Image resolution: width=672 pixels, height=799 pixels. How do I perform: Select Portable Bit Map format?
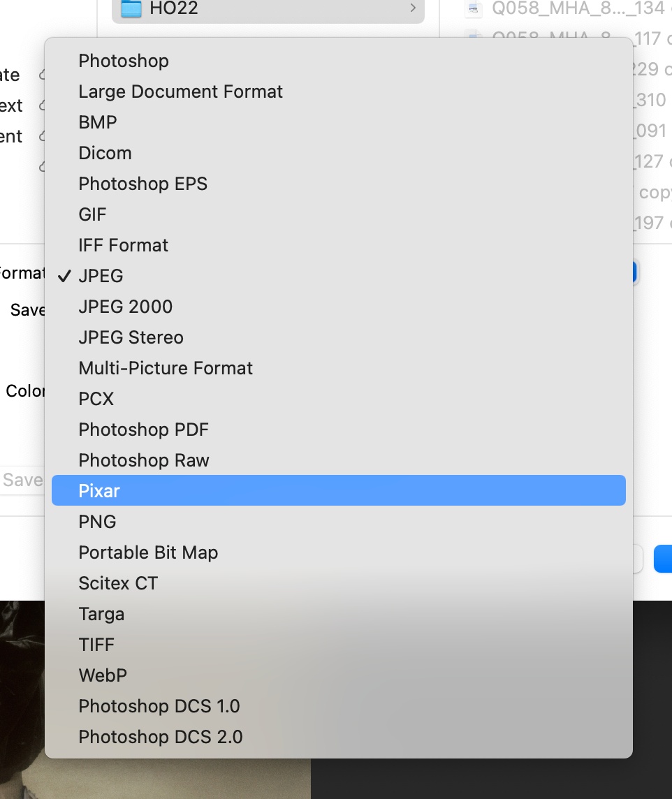pyautogui.click(x=338, y=552)
